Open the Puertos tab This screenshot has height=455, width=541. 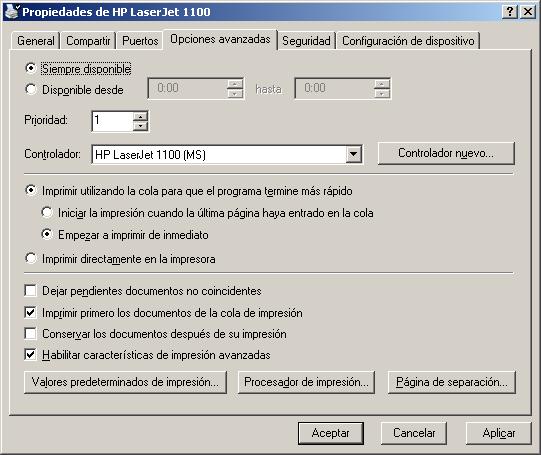(x=140, y=41)
